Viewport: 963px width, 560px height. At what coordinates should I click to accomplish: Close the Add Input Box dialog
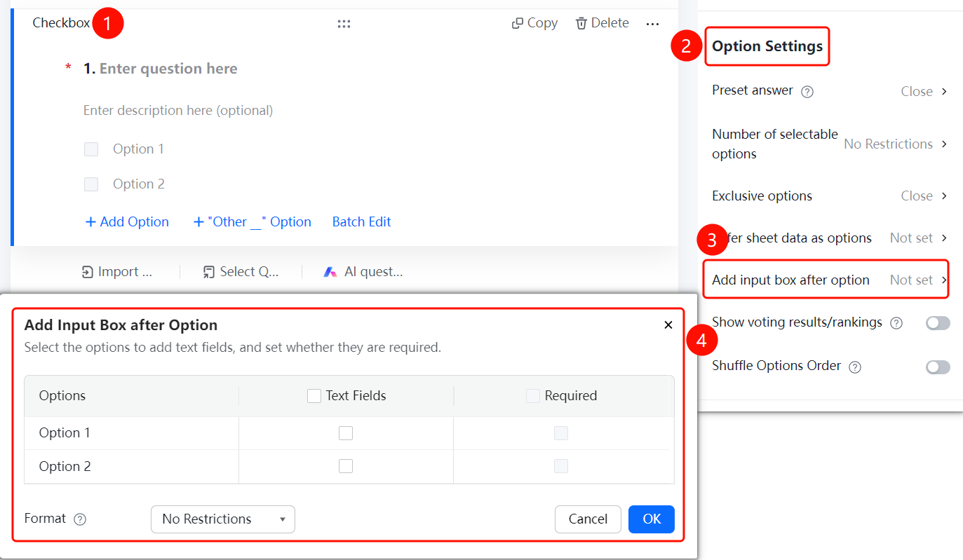point(668,325)
